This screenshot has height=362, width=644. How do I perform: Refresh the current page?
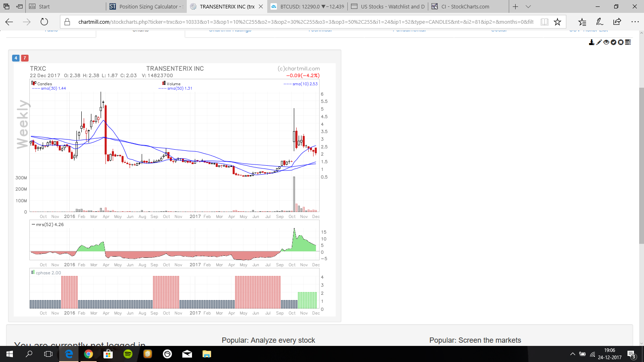click(x=44, y=22)
